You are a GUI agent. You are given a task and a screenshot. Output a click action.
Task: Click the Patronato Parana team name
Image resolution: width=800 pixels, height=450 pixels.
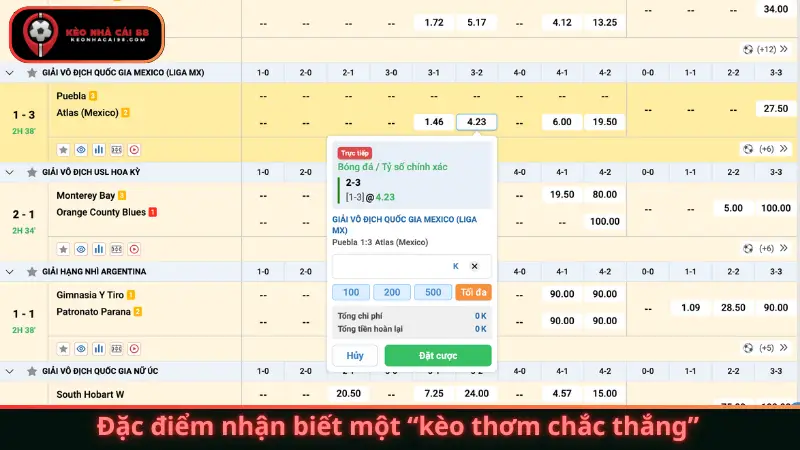coord(93,312)
